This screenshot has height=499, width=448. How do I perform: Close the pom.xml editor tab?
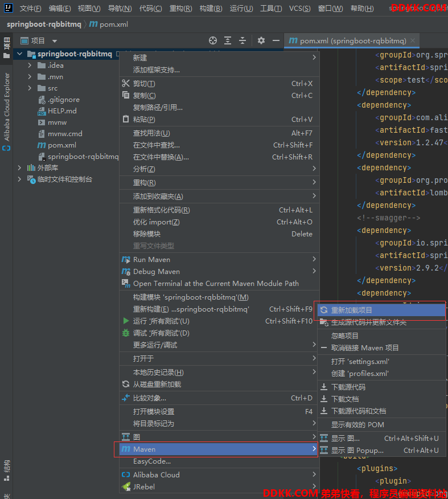click(x=413, y=40)
